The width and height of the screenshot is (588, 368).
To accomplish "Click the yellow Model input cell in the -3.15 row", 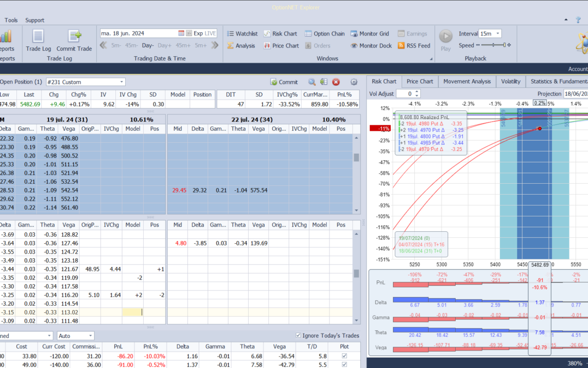I will 132,312.
